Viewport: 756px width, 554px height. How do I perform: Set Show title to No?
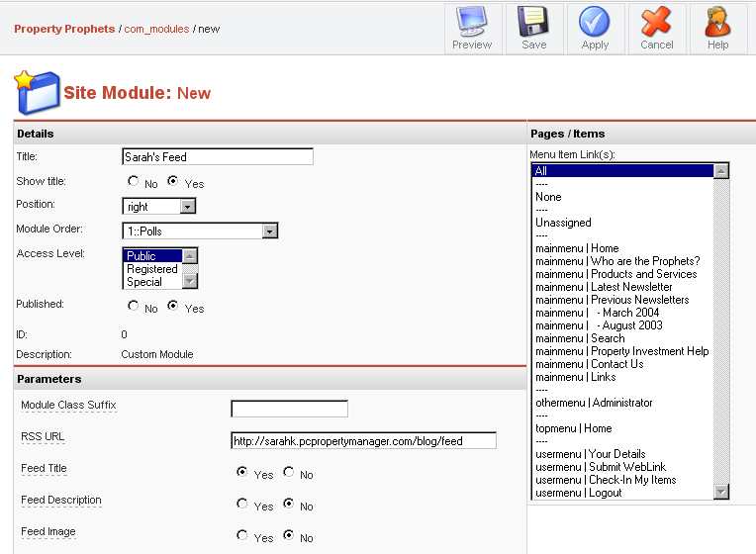(x=133, y=181)
